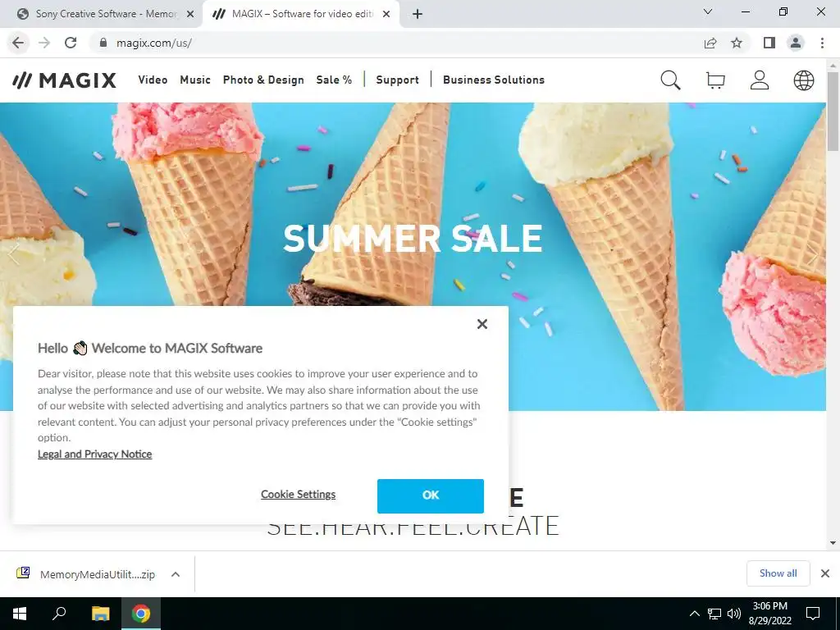Click the globe language selector icon
Image resolution: width=840 pixels, height=630 pixels.
(804, 80)
